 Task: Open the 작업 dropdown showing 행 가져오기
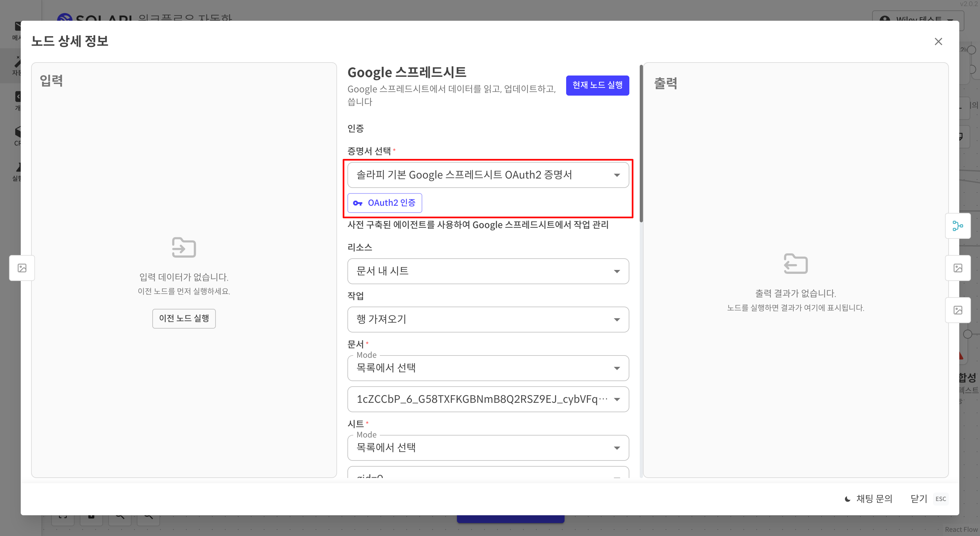tap(488, 320)
